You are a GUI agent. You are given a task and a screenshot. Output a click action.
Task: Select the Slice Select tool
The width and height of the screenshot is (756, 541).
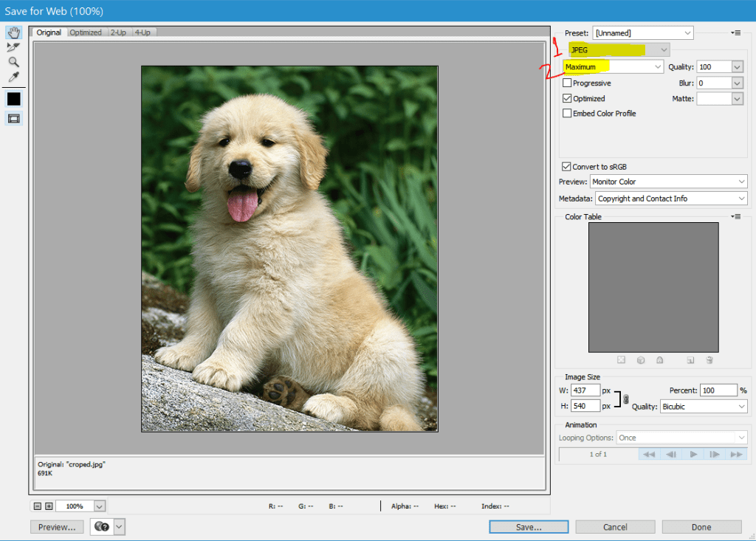click(x=13, y=47)
